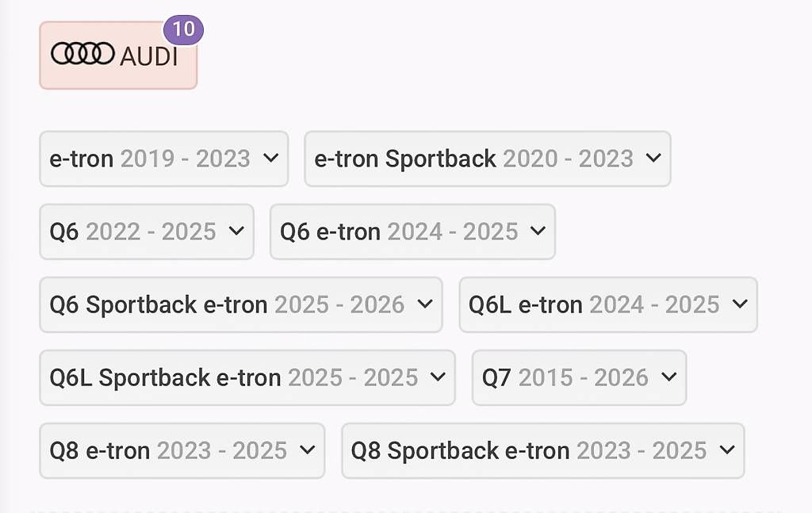The height and width of the screenshot is (513, 812).
Task: Open Q6L Sportback e-tron 2025 - 2025 dropdown
Action: click(x=247, y=377)
